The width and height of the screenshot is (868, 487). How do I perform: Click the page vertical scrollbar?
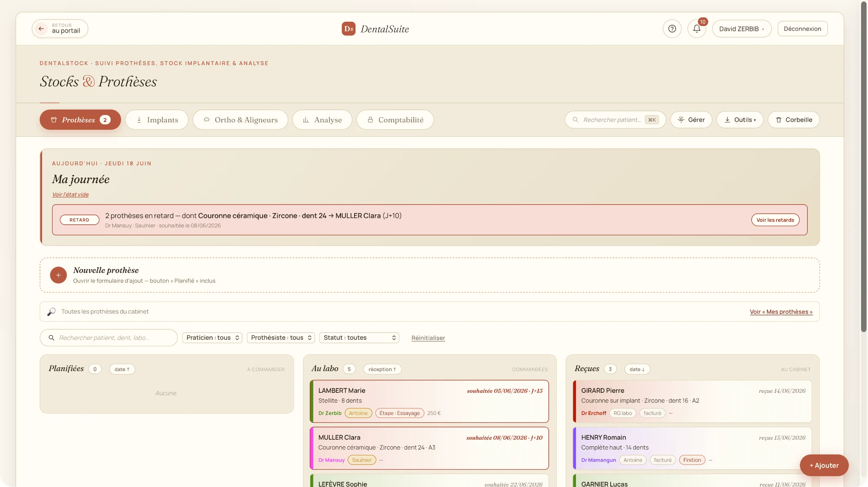coord(864,167)
